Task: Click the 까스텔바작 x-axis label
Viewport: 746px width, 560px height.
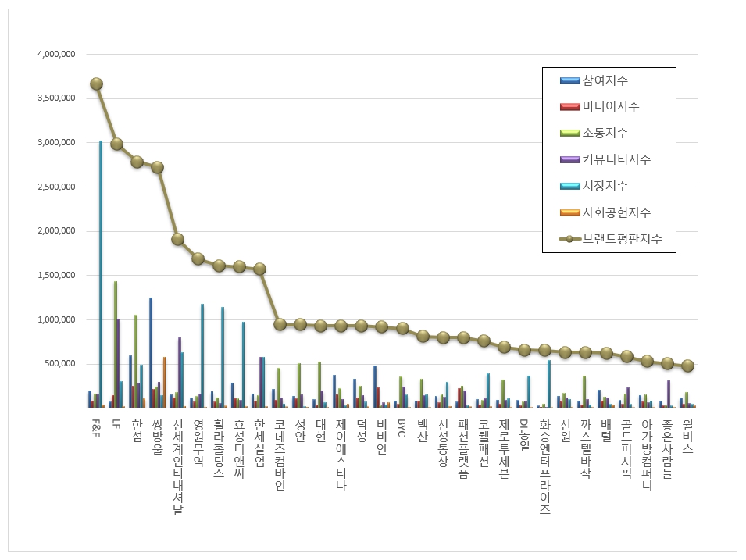Action: click(x=586, y=448)
